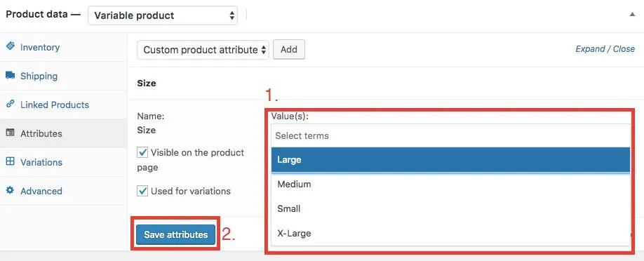Screen dimensions: 644x261
Task: Click the Attributes list icon
Action: (x=11, y=133)
